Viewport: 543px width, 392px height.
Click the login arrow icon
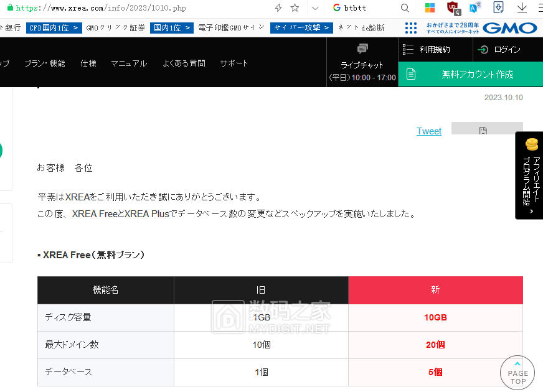point(483,50)
